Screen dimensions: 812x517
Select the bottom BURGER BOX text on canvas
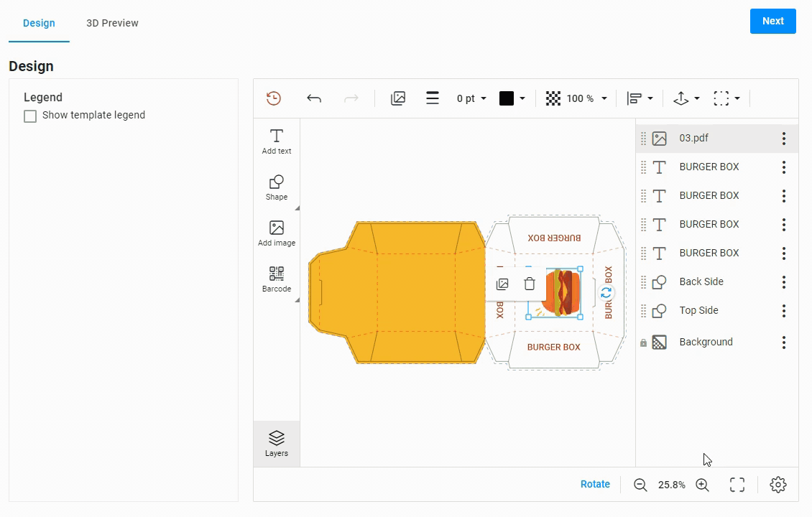[553, 348]
